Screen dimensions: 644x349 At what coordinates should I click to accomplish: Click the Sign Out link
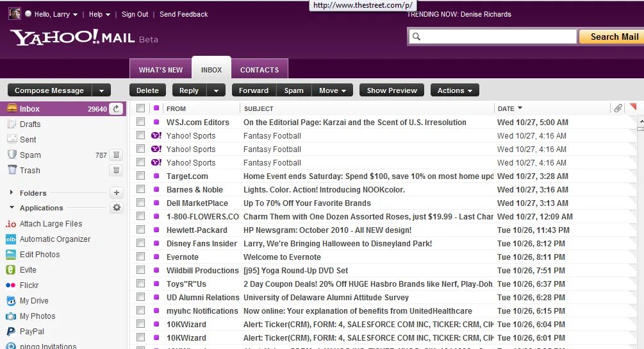point(135,14)
